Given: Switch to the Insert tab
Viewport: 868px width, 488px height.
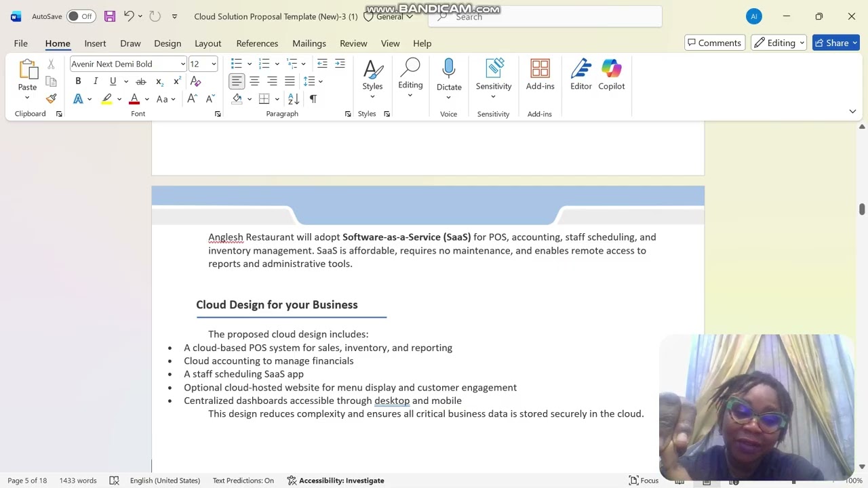Looking at the screenshot, I should 95,43.
